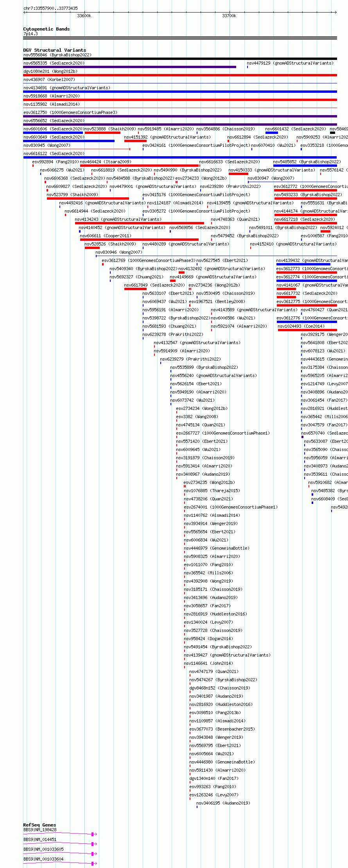348x868 pixels.
Task: Open esv3382 (Wang2008) variant label
Action: tap(197, 417)
